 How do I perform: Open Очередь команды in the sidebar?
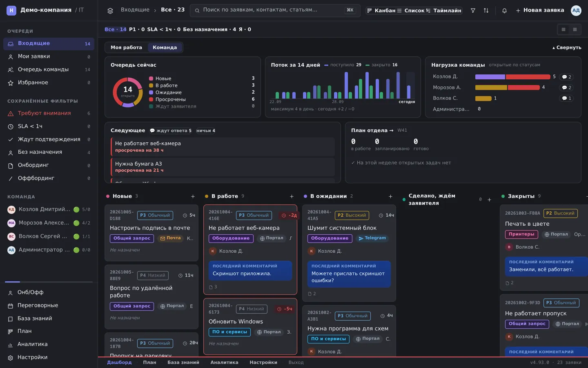pos(49,70)
